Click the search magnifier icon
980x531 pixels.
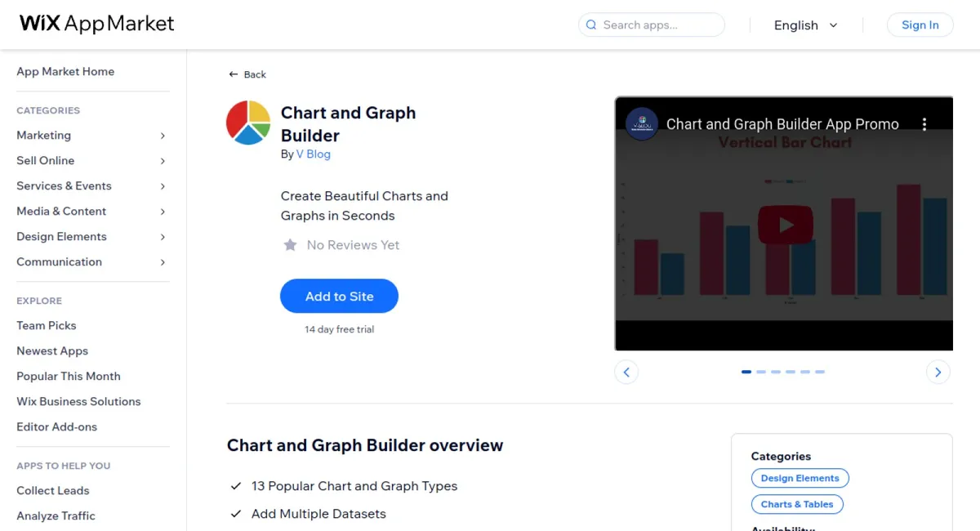pyautogui.click(x=590, y=25)
